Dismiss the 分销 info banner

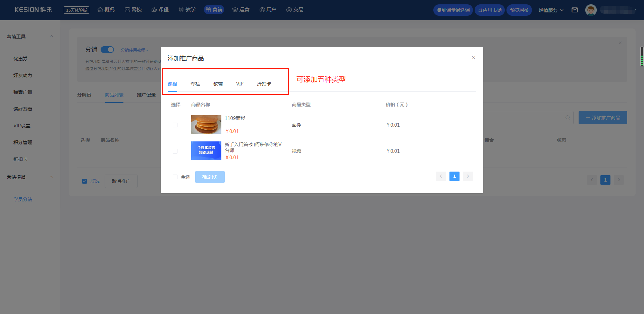pyautogui.click(x=620, y=43)
